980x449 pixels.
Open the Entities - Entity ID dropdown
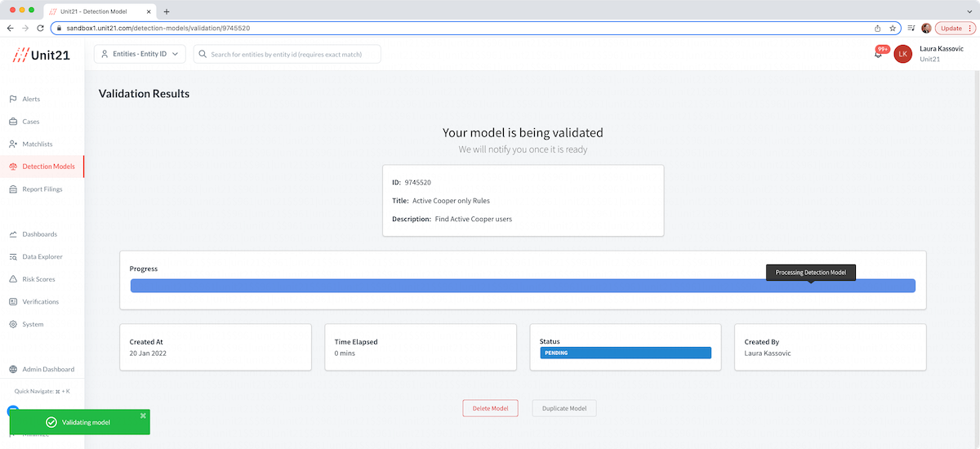click(x=140, y=54)
